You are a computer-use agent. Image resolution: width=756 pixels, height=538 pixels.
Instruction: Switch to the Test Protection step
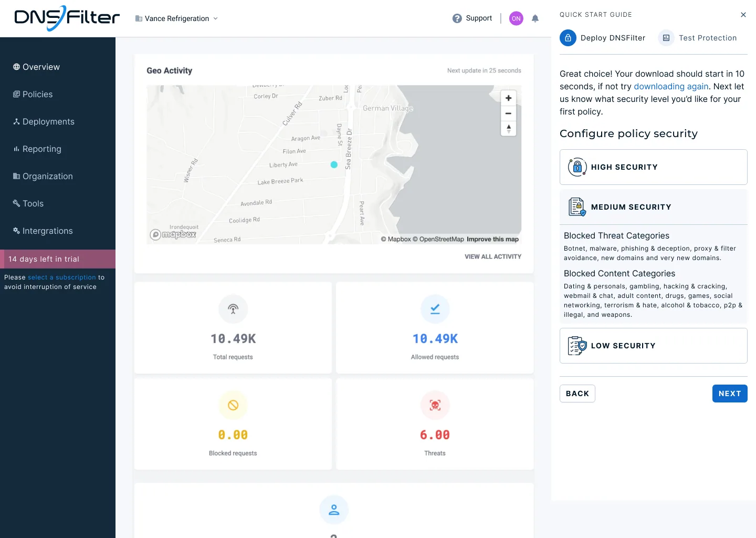(698, 38)
